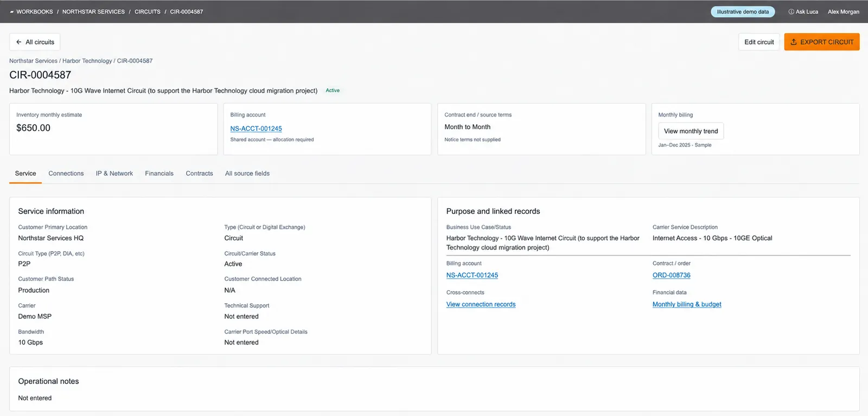The height and width of the screenshot is (416, 868).
Task: Click the Operational notes heading
Action: (48, 381)
